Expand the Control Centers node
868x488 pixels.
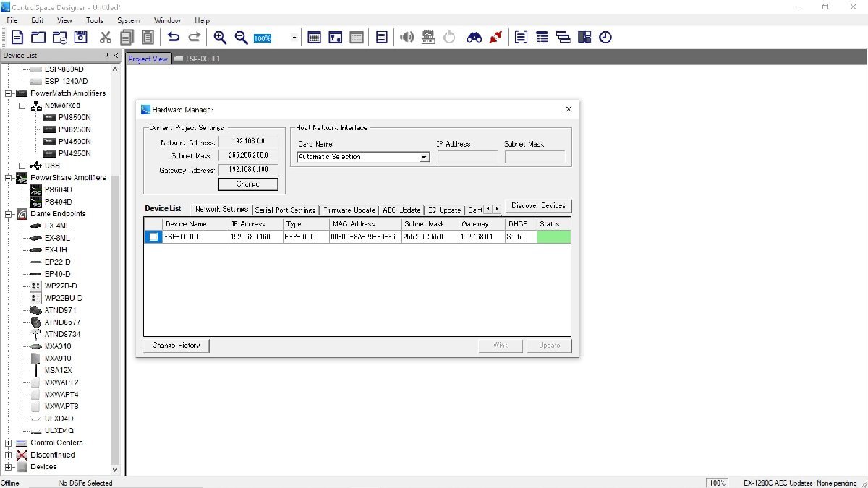pyautogui.click(x=8, y=442)
